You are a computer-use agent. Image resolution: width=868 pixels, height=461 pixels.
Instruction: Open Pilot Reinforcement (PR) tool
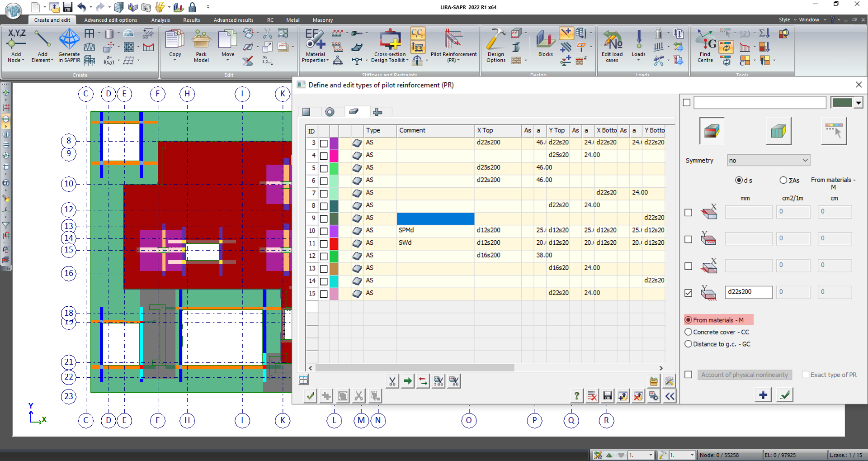click(453, 40)
